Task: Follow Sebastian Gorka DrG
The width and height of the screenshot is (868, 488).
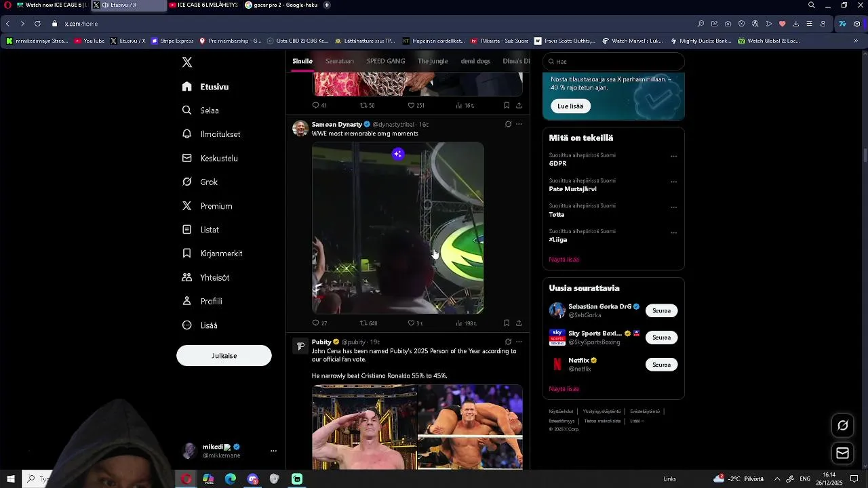Action: 661,310
